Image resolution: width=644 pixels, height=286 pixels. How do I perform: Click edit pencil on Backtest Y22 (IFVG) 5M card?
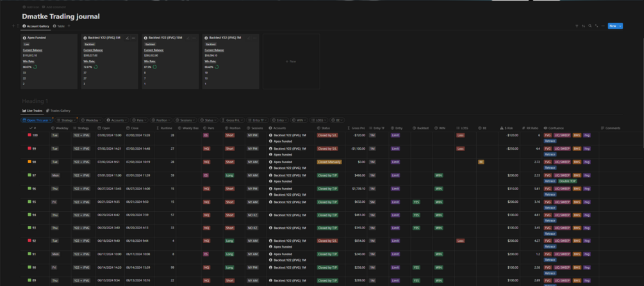[x=128, y=38]
